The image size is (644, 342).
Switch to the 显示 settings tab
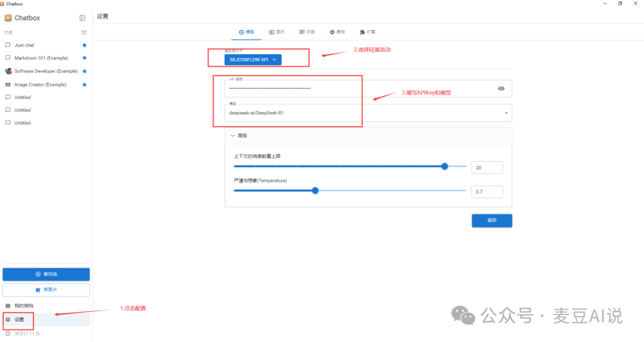(x=277, y=32)
